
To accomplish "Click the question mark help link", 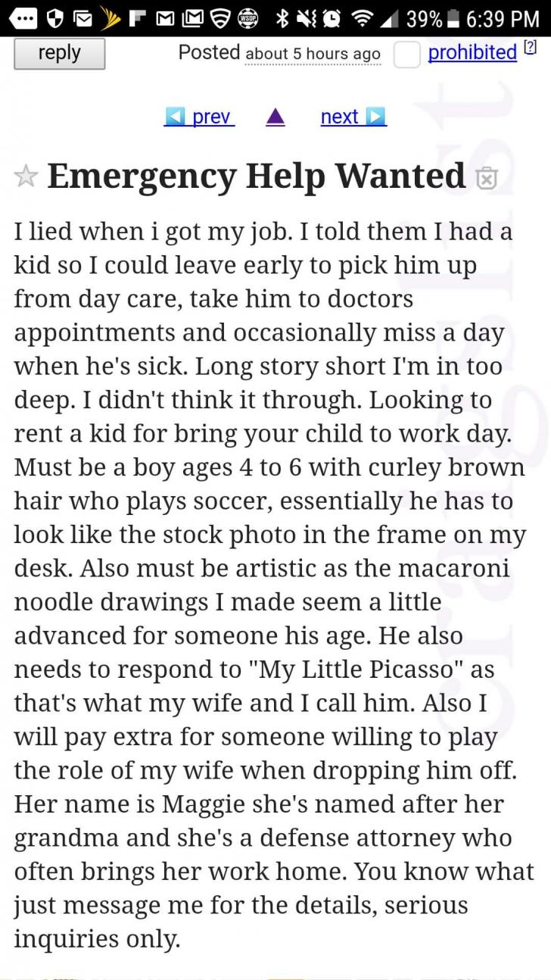I will [x=531, y=46].
